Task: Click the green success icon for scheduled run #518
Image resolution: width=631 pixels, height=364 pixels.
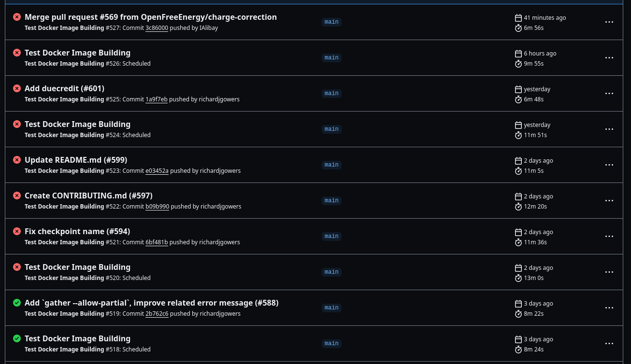Action: (17, 338)
